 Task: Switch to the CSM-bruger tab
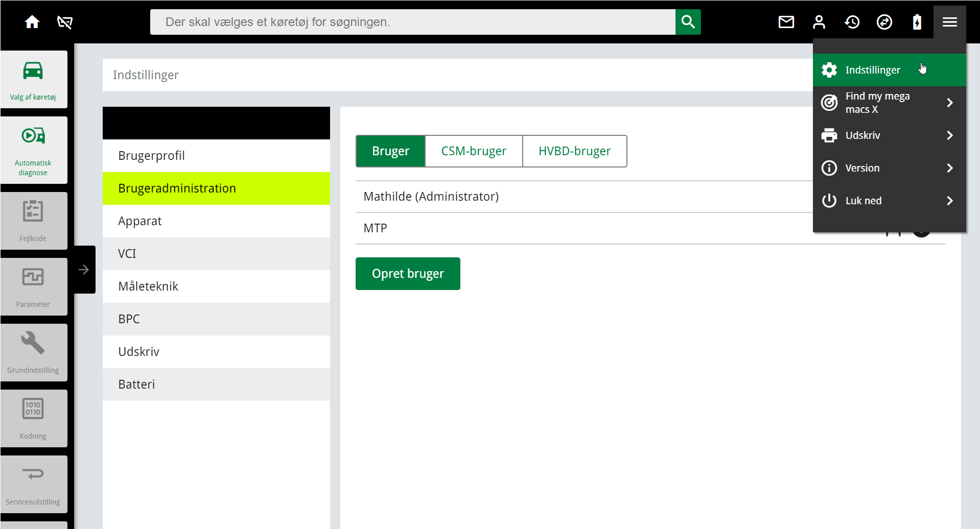tap(474, 151)
